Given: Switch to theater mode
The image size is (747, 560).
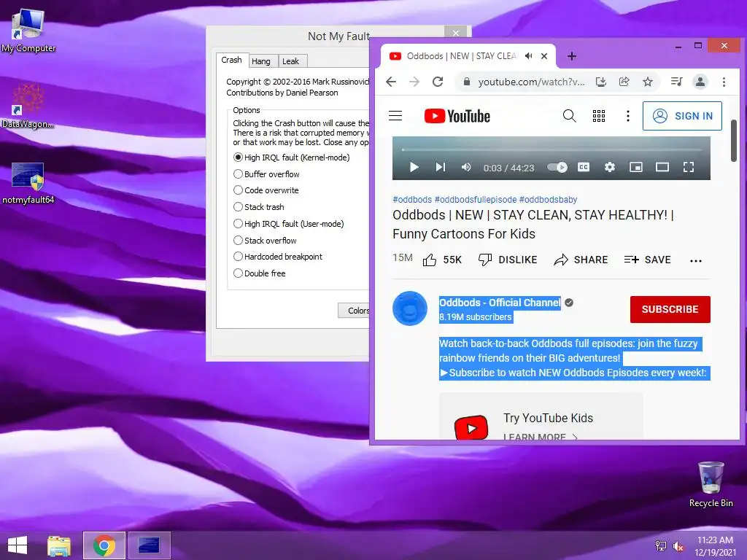Looking at the screenshot, I should (662, 167).
